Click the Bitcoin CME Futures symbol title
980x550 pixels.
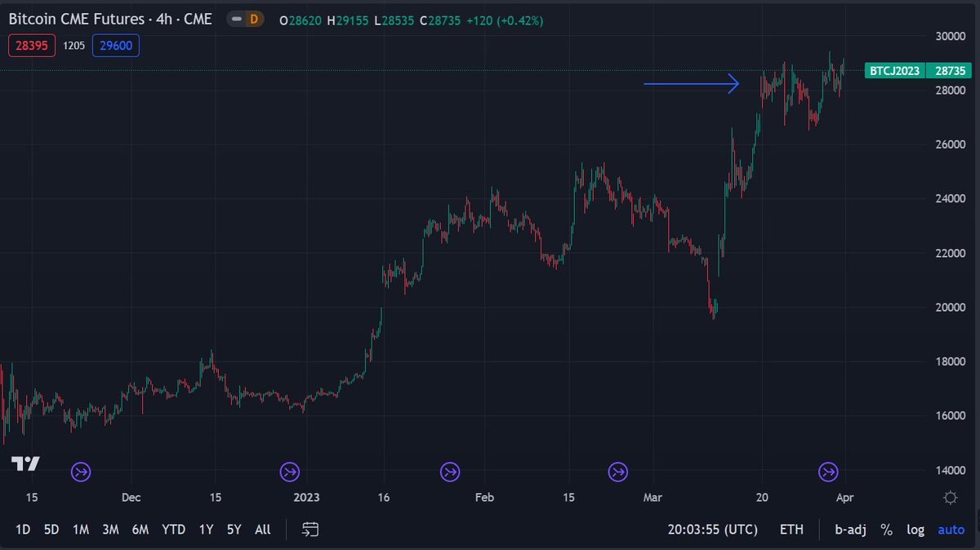coord(110,18)
